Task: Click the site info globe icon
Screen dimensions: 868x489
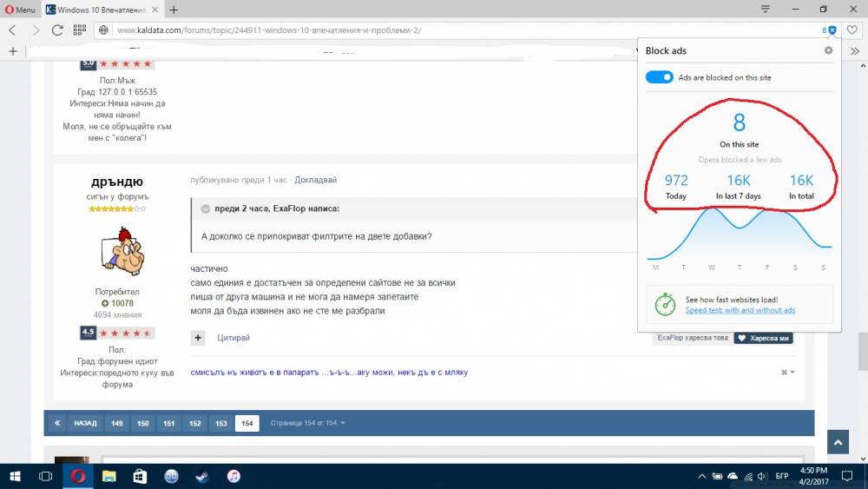Action: point(103,30)
